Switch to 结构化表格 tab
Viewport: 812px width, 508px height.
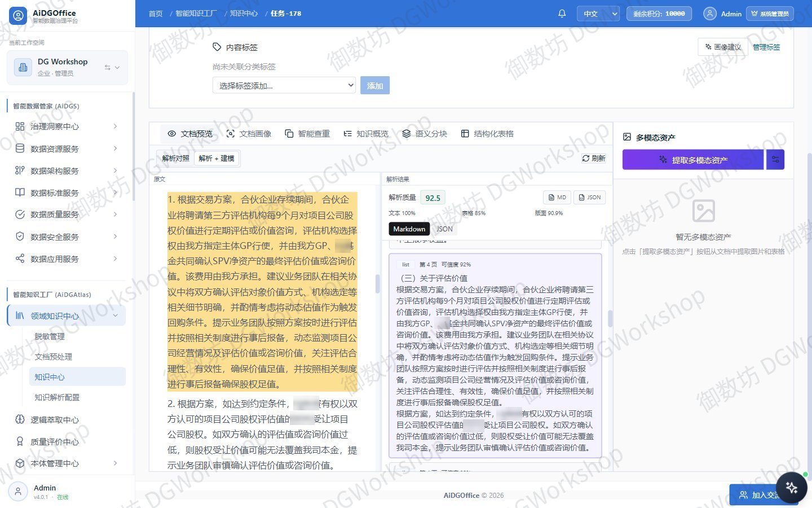[x=487, y=134]
